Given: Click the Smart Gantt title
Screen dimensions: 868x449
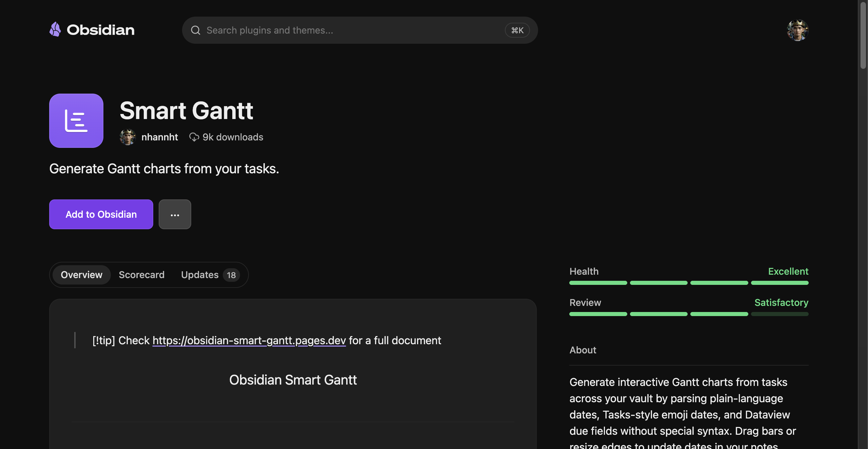Looking at the screenshot, I should coord(186,111).
